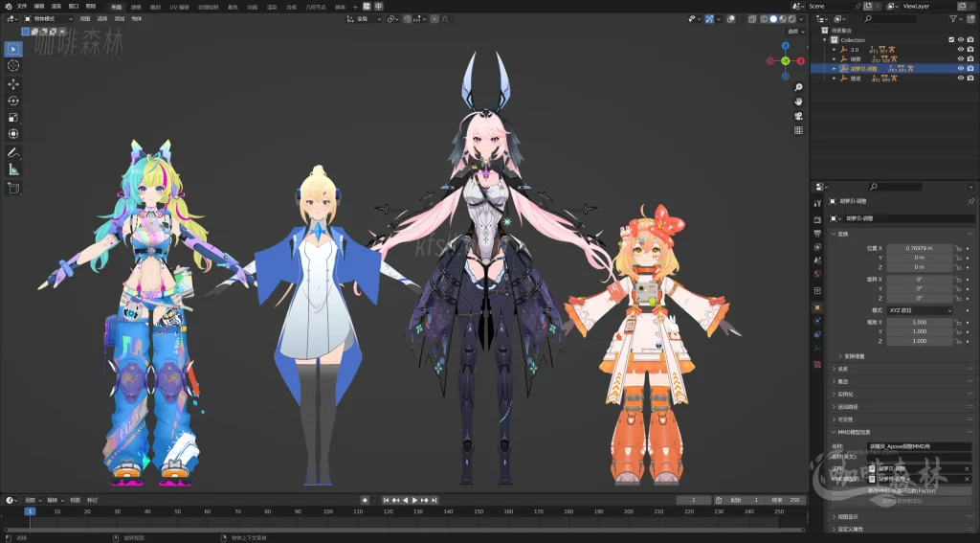980x543 pixels.
Task: Open the Physics properties tab
Action: click(817, 321)
